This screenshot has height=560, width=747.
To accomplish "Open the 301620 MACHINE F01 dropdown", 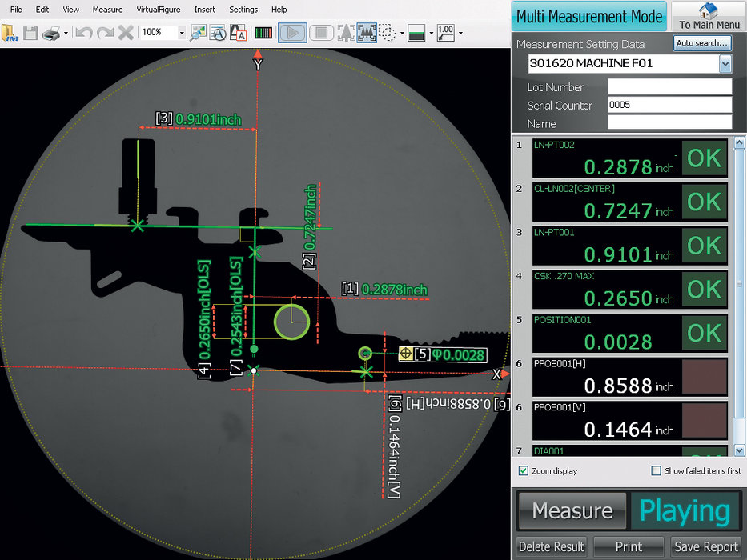I will pos(725,63).
